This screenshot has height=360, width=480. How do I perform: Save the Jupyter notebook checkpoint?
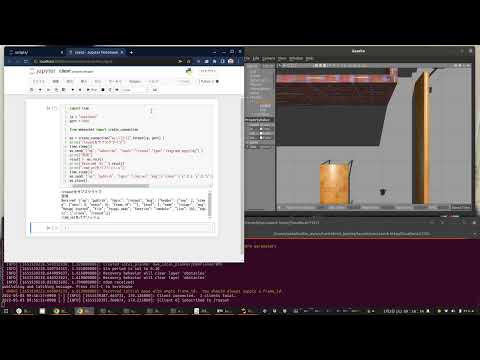(32, 90)
